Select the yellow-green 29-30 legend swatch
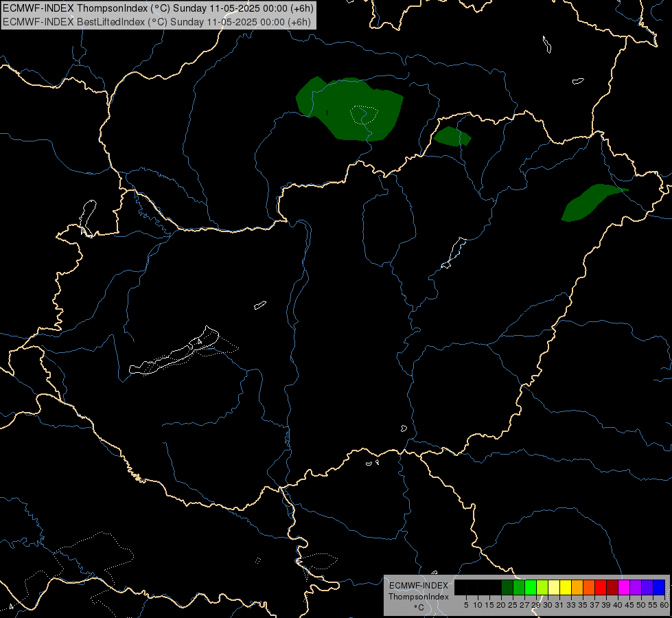This screenshot has width=672, height=618. tap(542, 587)
